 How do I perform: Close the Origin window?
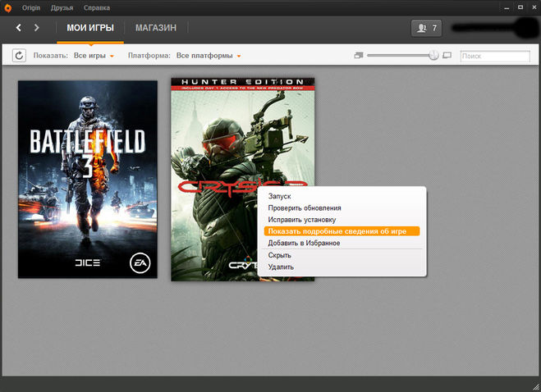click(x=534, y=7)
